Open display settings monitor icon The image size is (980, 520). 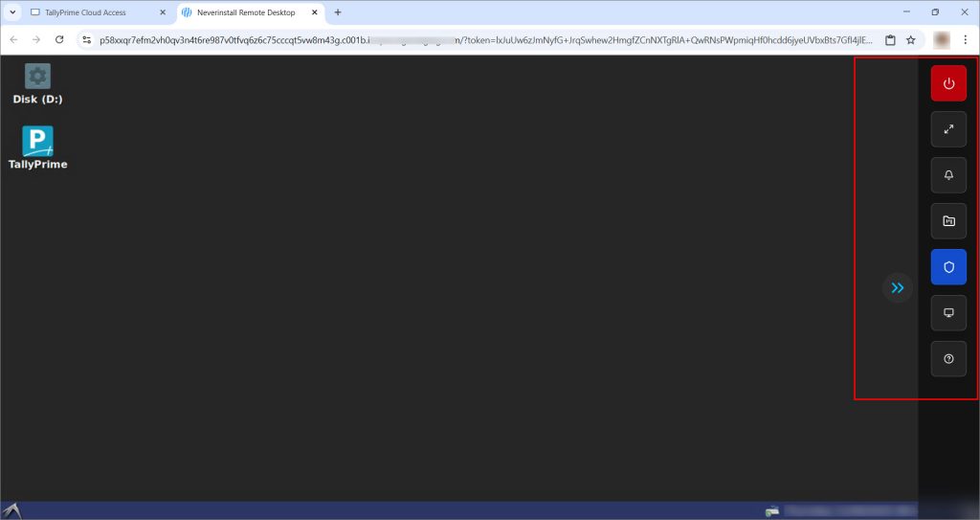948,313
